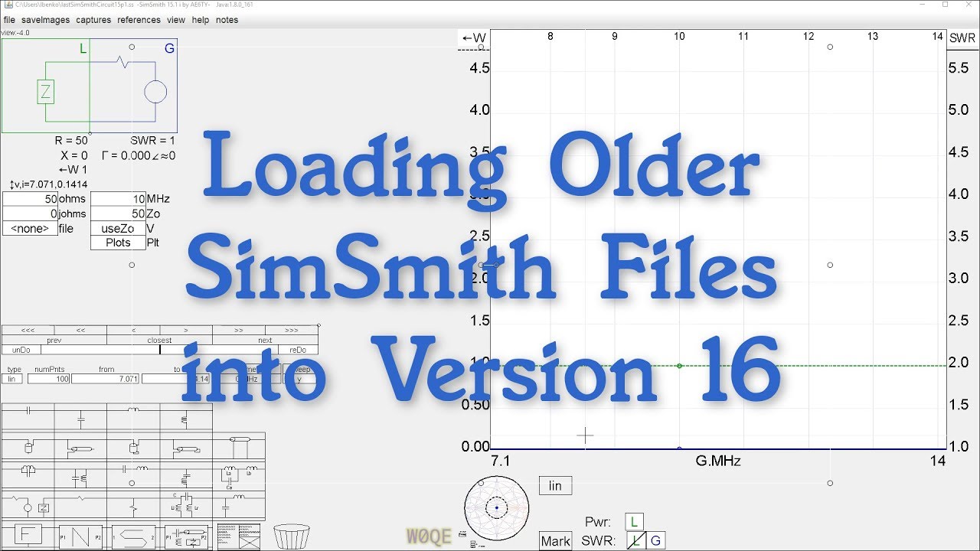Click the reDo button
980x551 pixels.
298,350
